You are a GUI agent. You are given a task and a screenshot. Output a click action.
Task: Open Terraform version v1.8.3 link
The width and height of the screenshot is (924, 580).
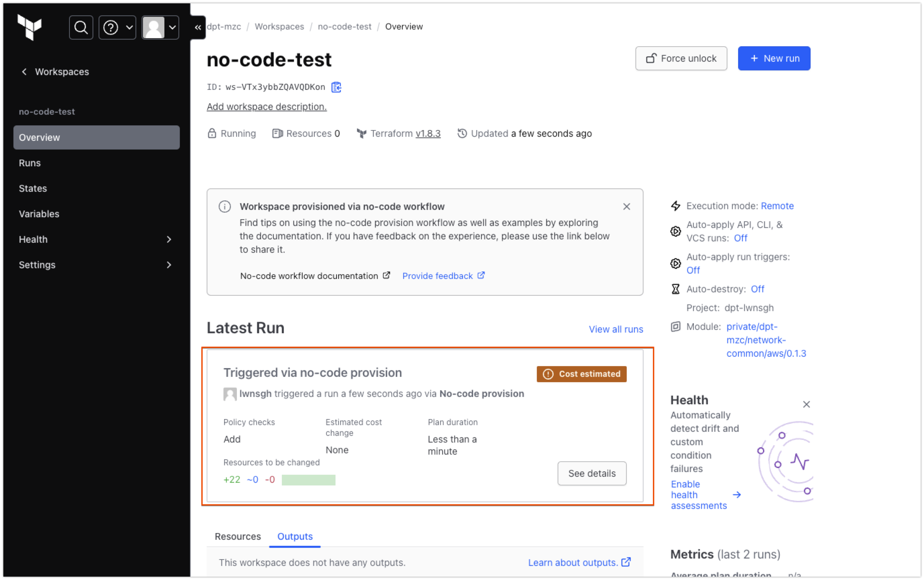pos(428,133)
